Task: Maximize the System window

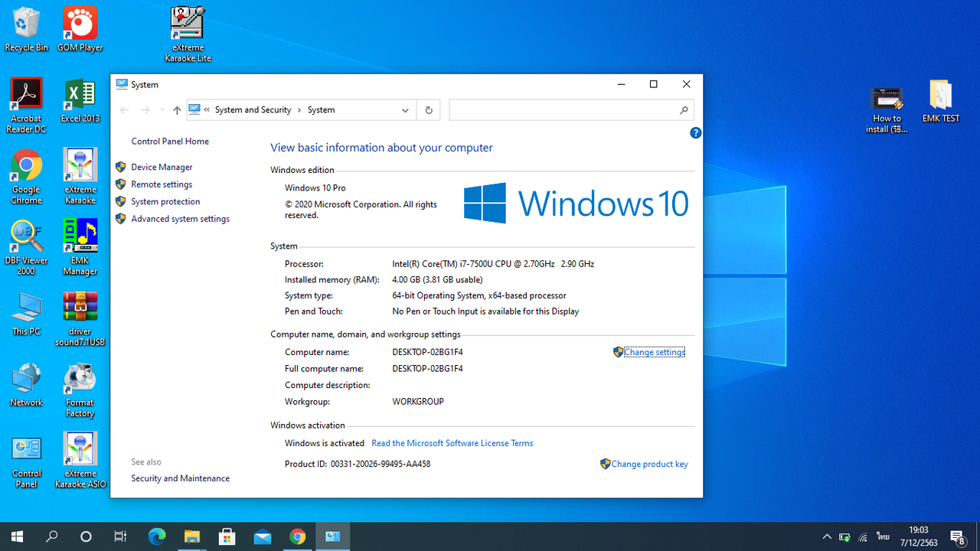Action: 653,84
